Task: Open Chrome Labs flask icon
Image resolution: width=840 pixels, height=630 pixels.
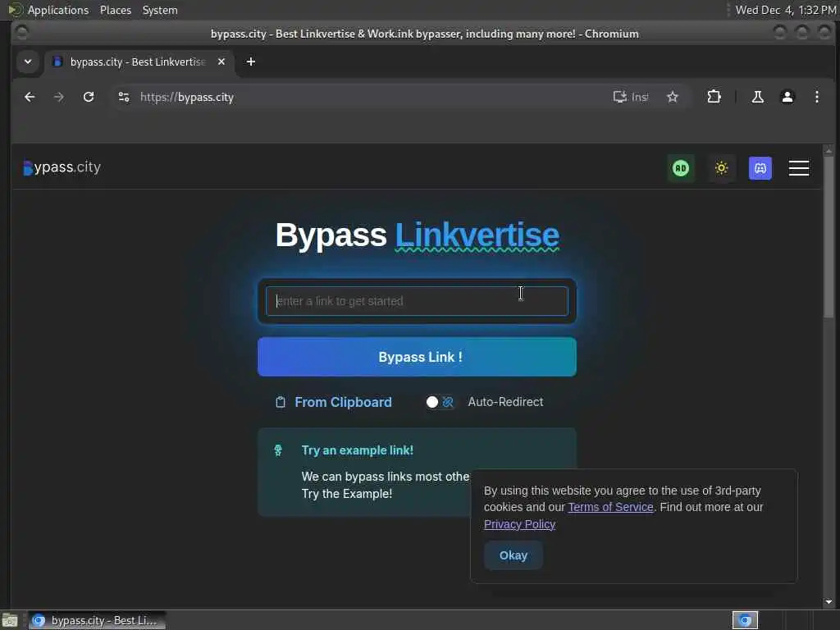Action: coord(757,97)
